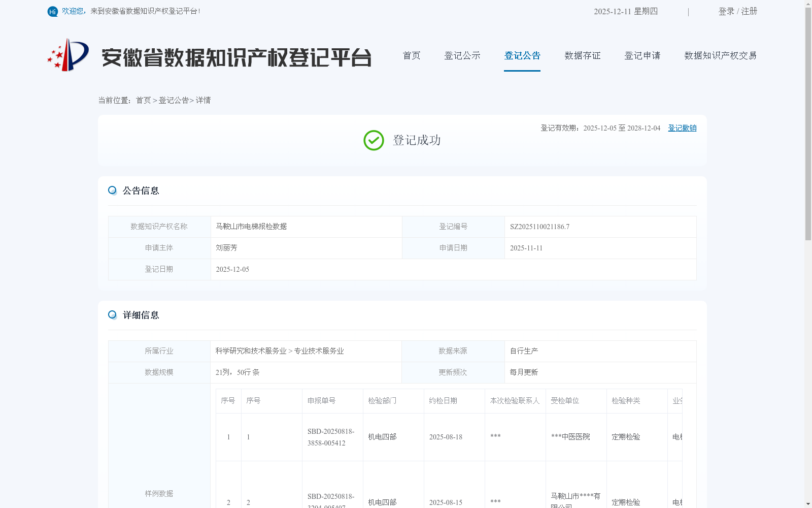
Task: Click the inspection date 2025-08-15
Action: (446, 503)
